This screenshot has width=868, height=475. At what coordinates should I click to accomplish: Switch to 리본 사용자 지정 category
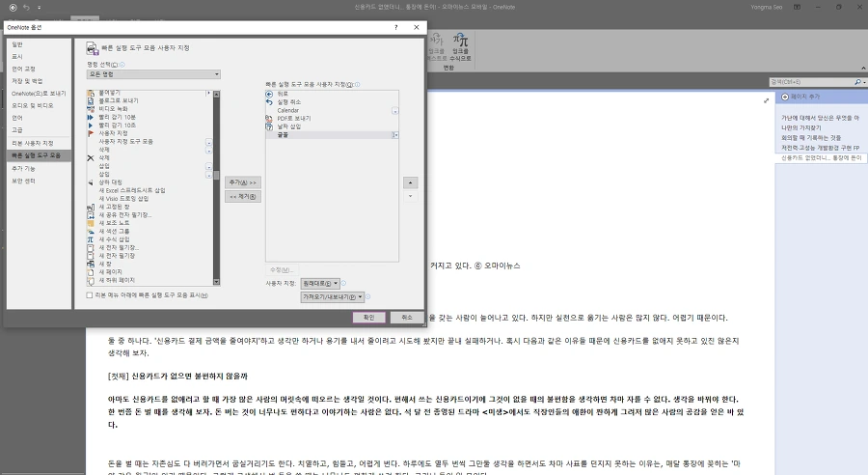[x=40, y=143]
